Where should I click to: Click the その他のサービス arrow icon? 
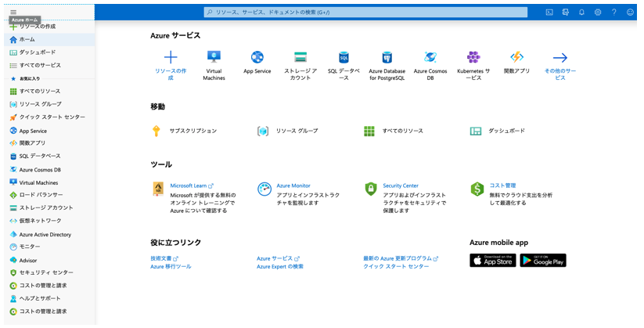tap(559, 58)
